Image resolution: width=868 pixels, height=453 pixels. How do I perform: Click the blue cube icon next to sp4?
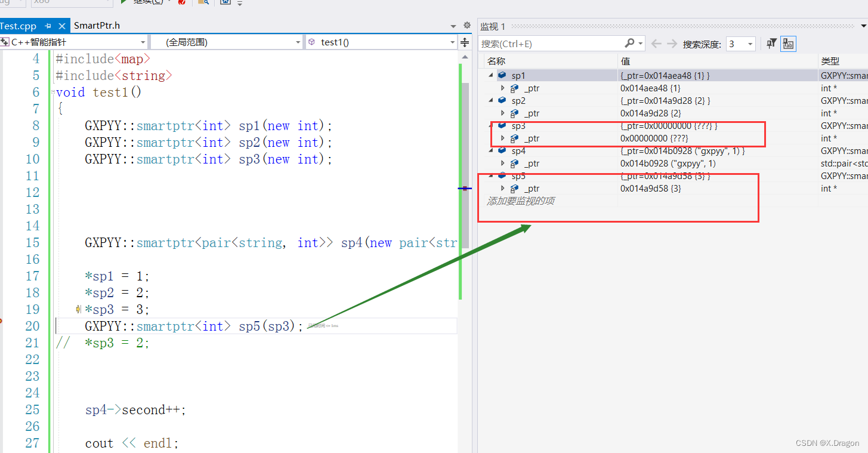tap(502, 150)
